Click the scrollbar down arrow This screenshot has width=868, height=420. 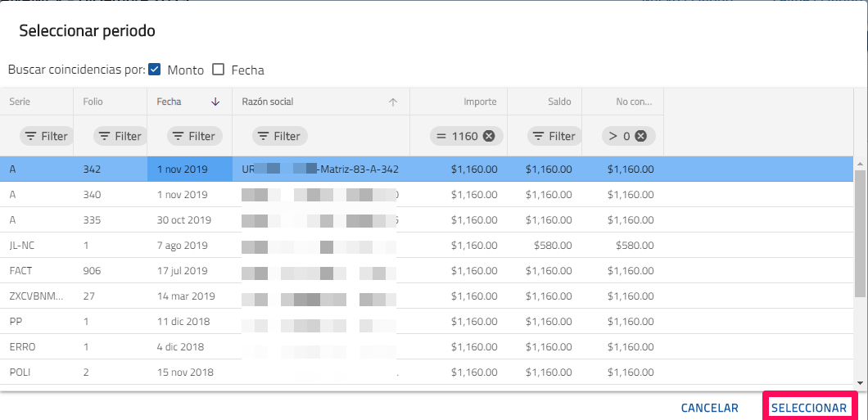tap(861, 382)
